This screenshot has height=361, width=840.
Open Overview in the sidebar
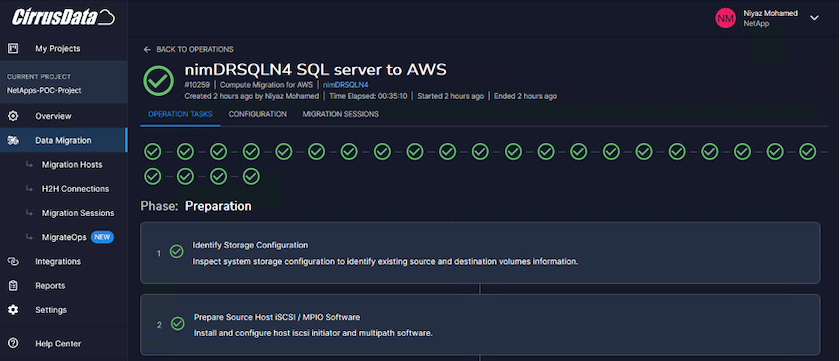tap(53, 116)
